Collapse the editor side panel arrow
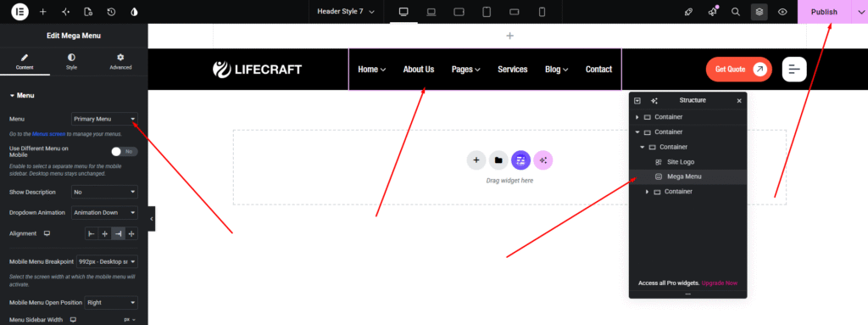Screen dimensions: 868x325 (152, 219)
